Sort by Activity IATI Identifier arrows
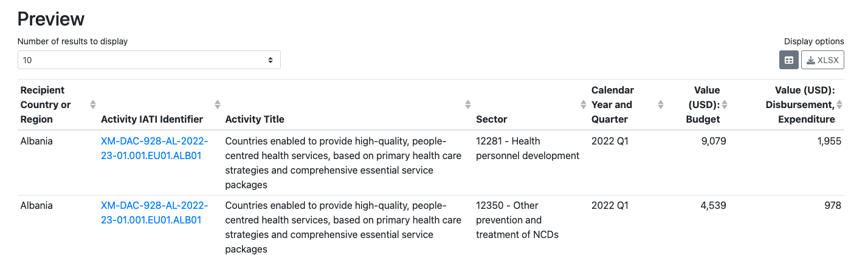The height and width of the screenshot is (255, 868). pos(218,104)
